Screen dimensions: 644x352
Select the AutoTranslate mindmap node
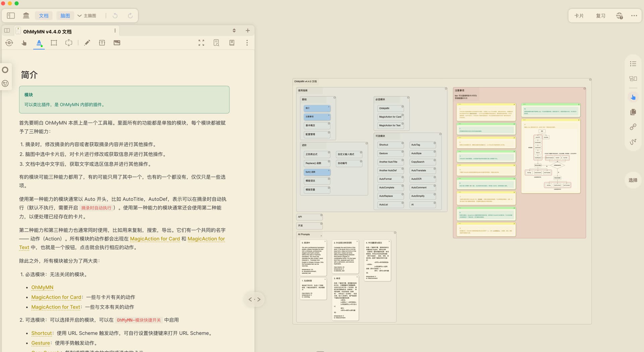pos(423,171)
